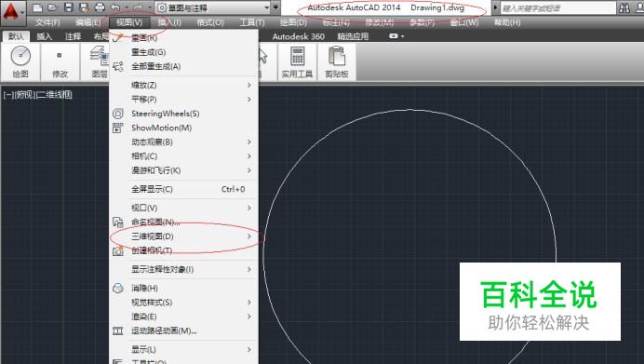Switch to the 插入 ribbon tab
The width and height of the screenshot is (644, 364).
tap(45, 36)
